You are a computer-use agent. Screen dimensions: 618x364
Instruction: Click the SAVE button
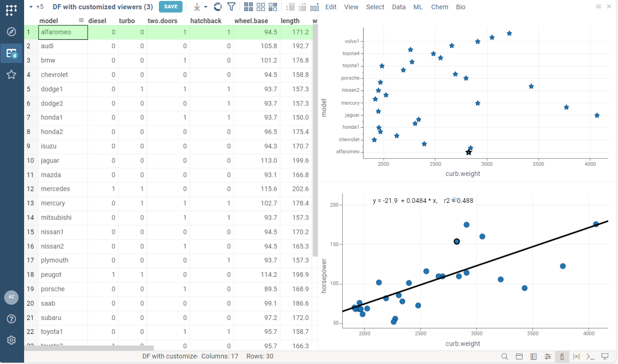[x=170, y=7]
